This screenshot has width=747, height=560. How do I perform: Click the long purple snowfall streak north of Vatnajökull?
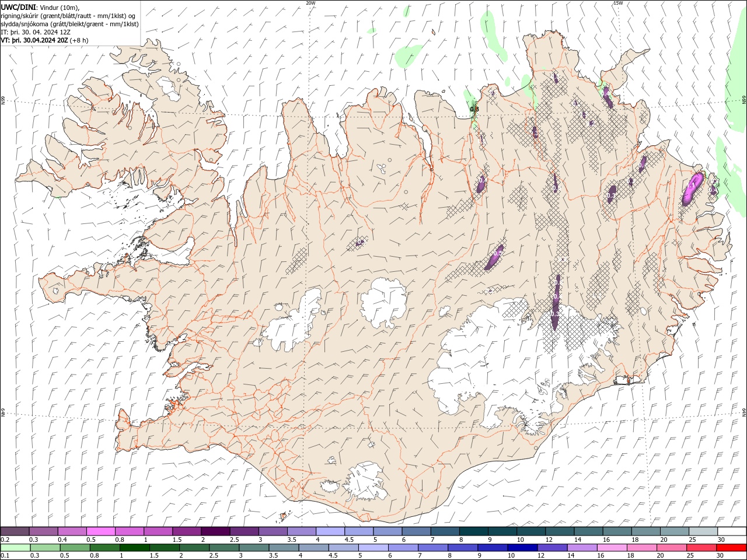556,302
